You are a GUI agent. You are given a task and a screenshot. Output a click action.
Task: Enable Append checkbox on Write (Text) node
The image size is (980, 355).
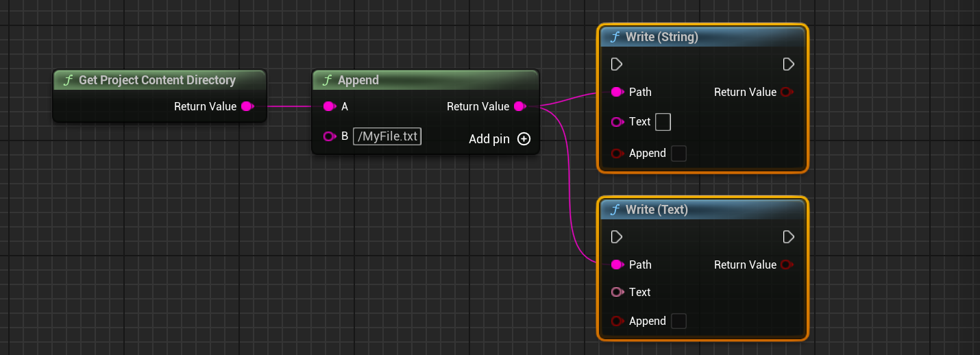(x=678, y=321)
